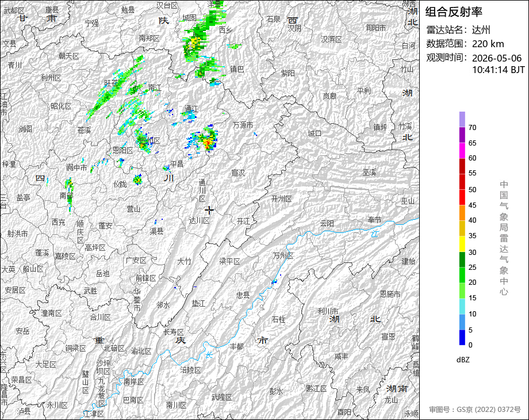Click the 广安区 district label
Viewport: 529px width, 420px height.
tap(136, 260)
